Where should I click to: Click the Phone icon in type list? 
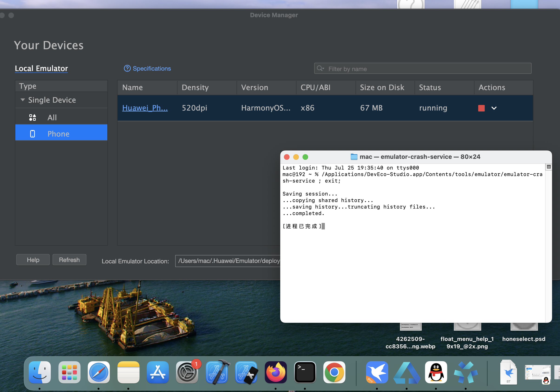(x=33, y=134)
